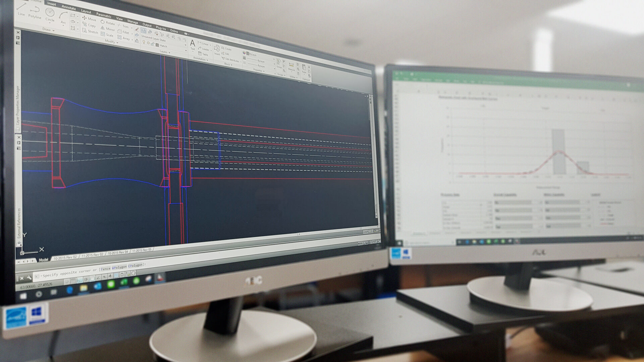Screen dimensions: 644x362
Task: Choose the Scale tool
Action: (107, 35)
